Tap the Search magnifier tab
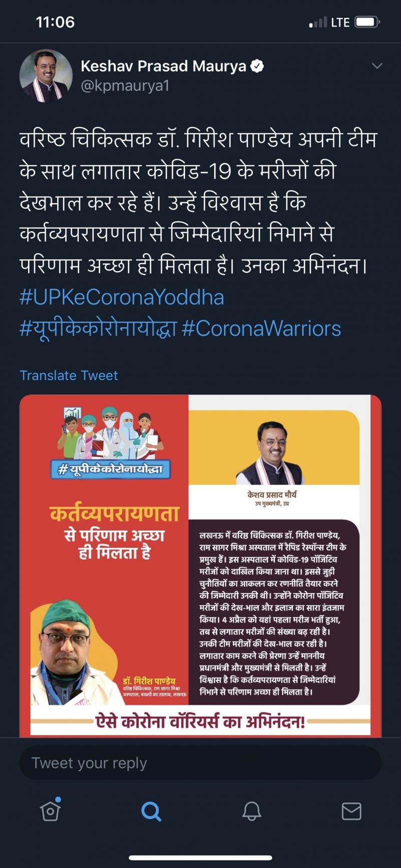 tap(151, 811)
